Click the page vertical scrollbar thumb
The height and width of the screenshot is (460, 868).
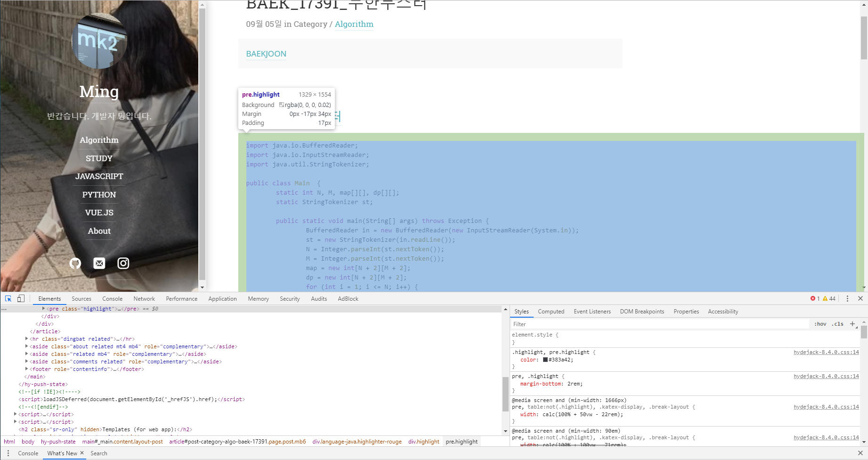(x=864, y=38)
